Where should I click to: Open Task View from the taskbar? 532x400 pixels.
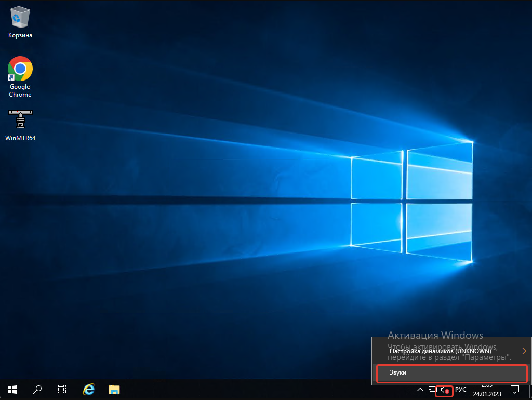click(62, 389)
